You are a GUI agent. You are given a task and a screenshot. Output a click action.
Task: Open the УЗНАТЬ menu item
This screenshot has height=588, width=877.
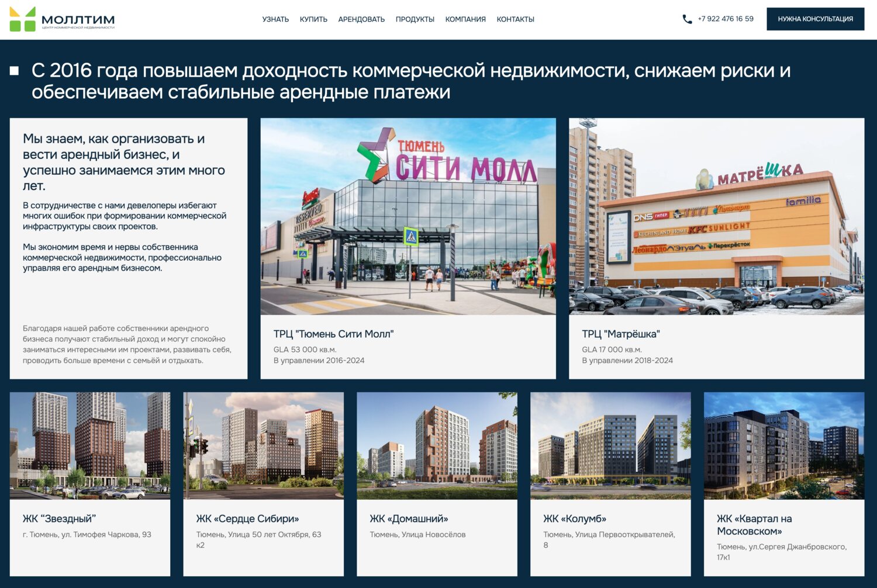[x=275, y=19]
